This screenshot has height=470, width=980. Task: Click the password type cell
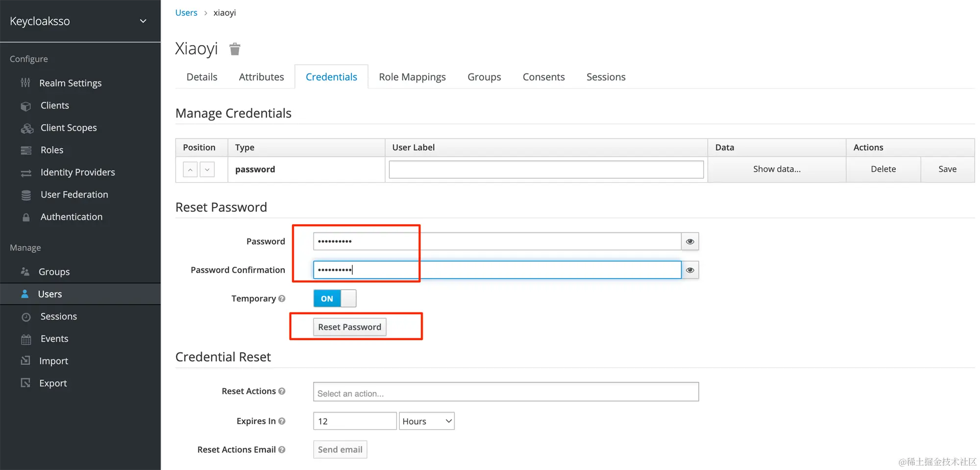pyautogui.click(x=306, y=169)
